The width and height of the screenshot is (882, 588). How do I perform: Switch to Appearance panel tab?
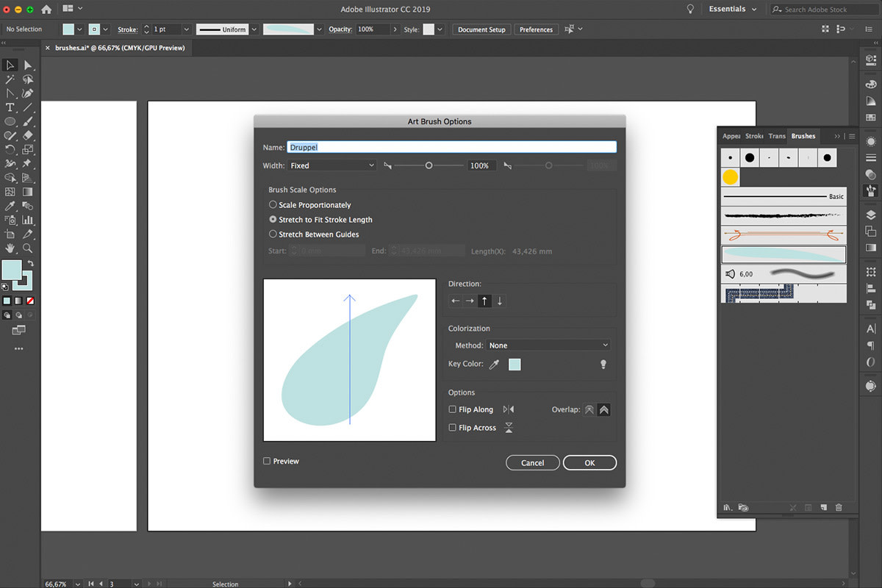tap(731, 136)
